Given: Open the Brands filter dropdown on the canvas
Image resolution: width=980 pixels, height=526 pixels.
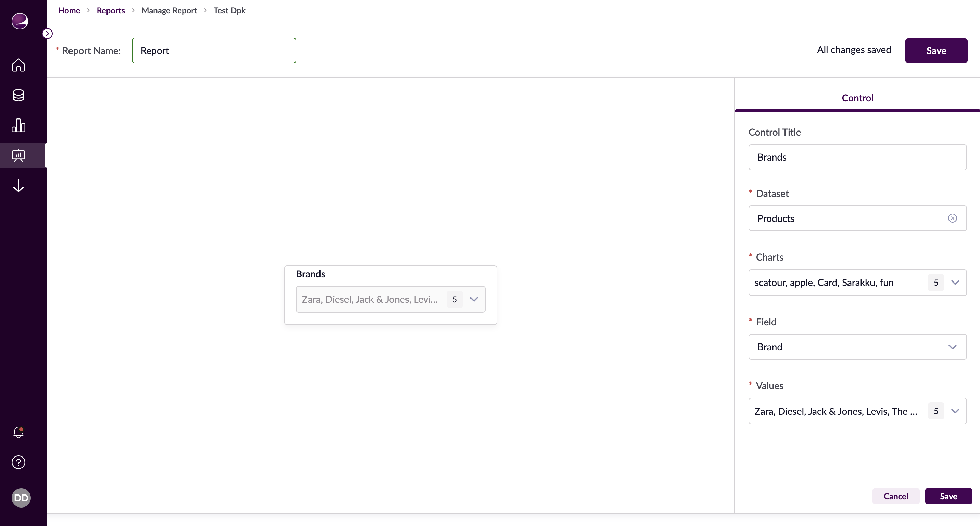Looking at the screenshot, I should 474,299.
